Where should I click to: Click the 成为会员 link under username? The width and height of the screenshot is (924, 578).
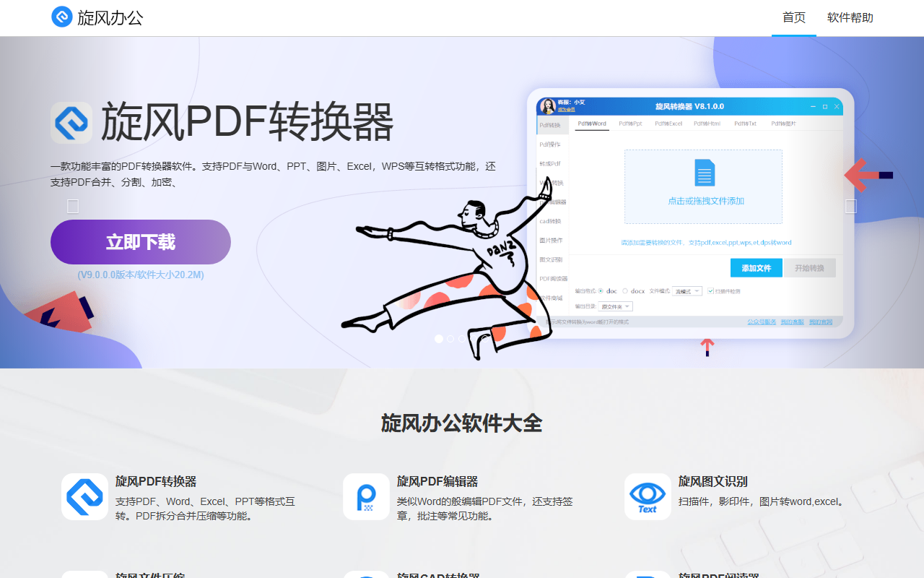click(566, 110)
